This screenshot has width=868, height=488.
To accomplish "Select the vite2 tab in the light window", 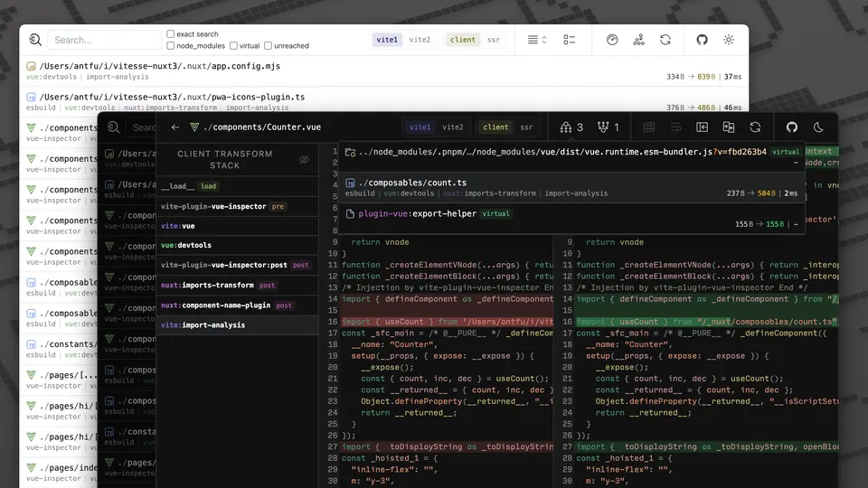I will coord(420,40).
